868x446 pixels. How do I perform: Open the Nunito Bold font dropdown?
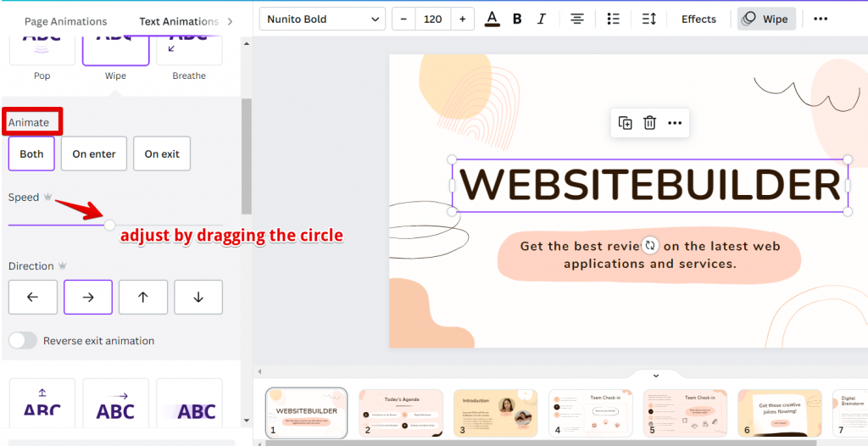tap(322, 19)
